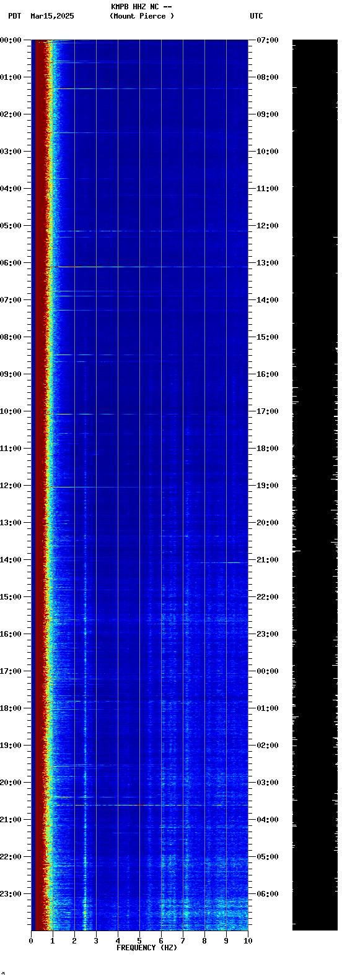Click the 05:00 UTC label on the right axis
342x980 pixels.
click(x=268, y=857)
